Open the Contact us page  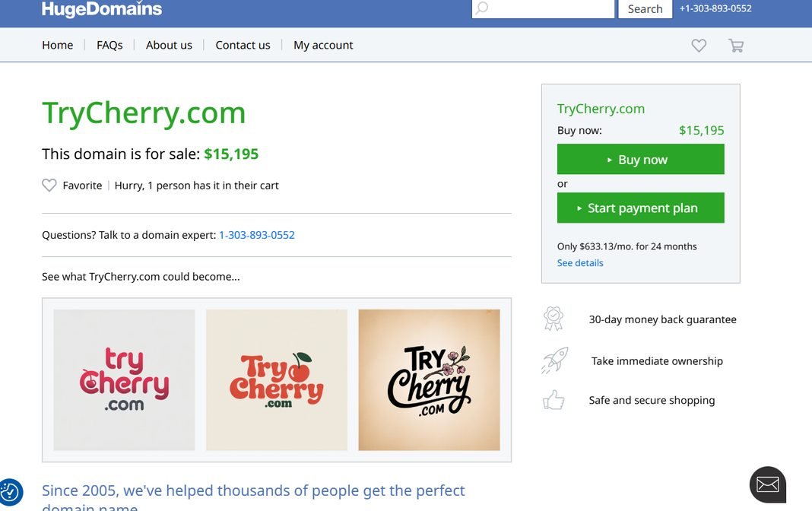[x=243, y=45]
